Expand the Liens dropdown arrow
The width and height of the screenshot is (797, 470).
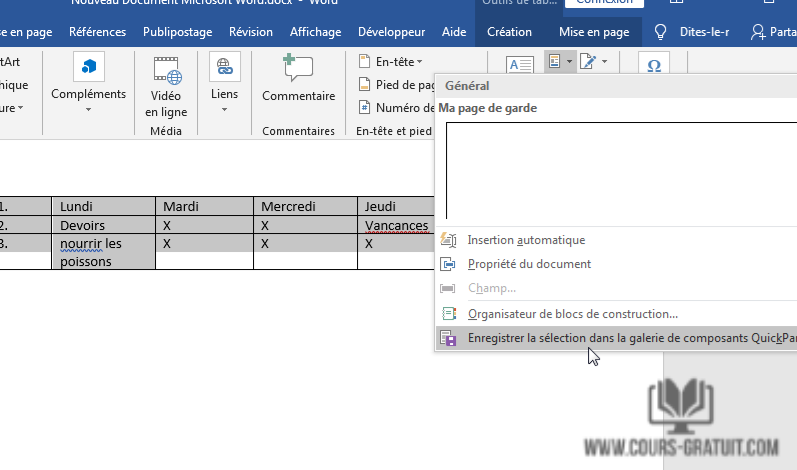coord(224,109)
